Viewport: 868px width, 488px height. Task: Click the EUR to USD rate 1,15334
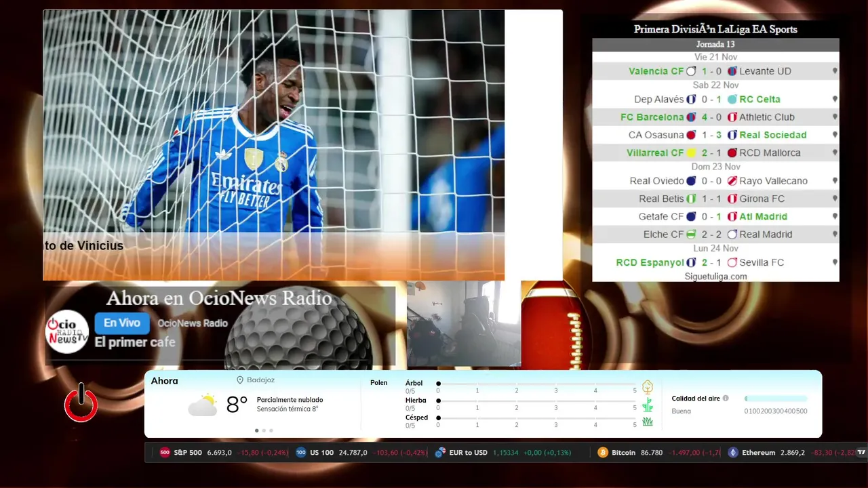click(505, 453)
